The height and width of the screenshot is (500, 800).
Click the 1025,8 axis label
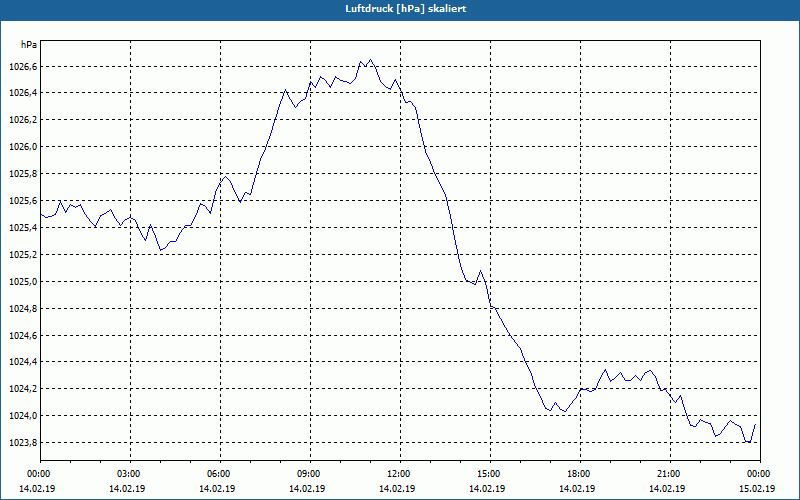pos(23,174)
